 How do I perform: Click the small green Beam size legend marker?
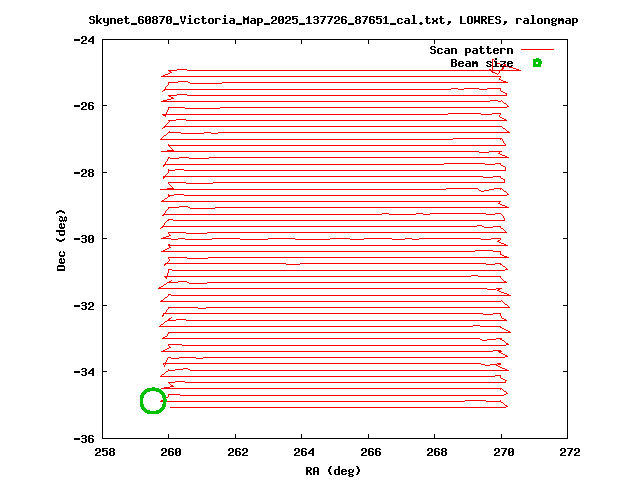537,63
